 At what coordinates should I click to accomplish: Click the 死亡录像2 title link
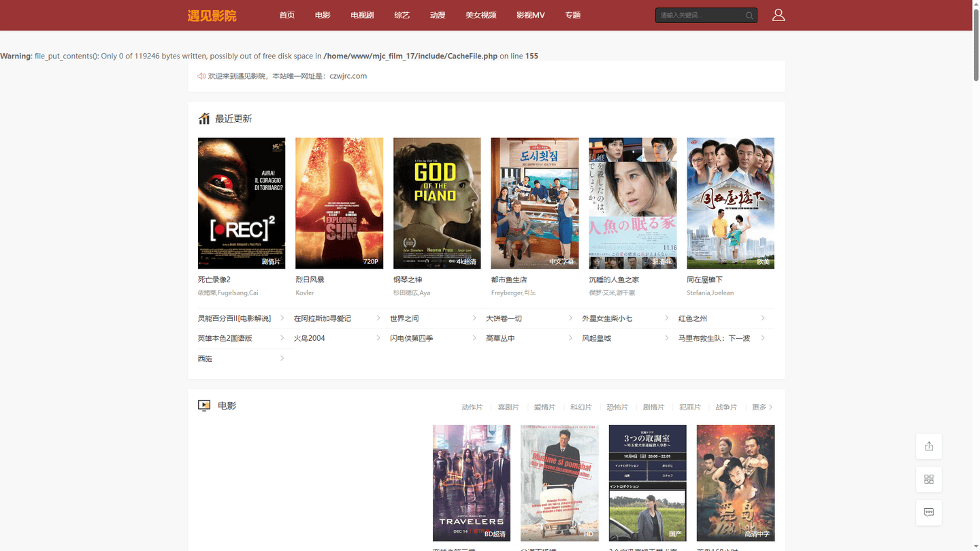214,280
